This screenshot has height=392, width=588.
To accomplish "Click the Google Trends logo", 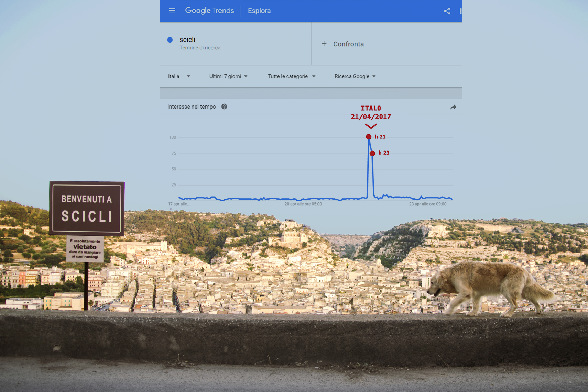I will click(x=209, y=11).
